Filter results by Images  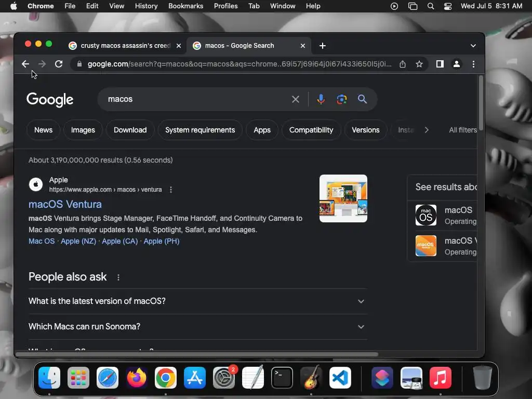coord(83,130)
